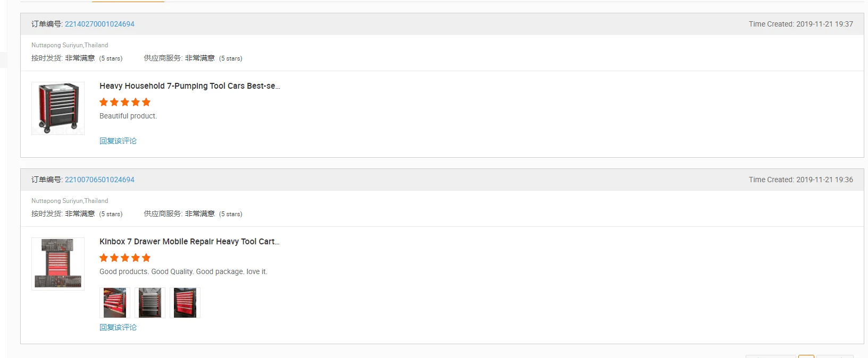Open order number 22100706501024694
The height and width of the screenshot is (358, 868).
tap(99, 180)
